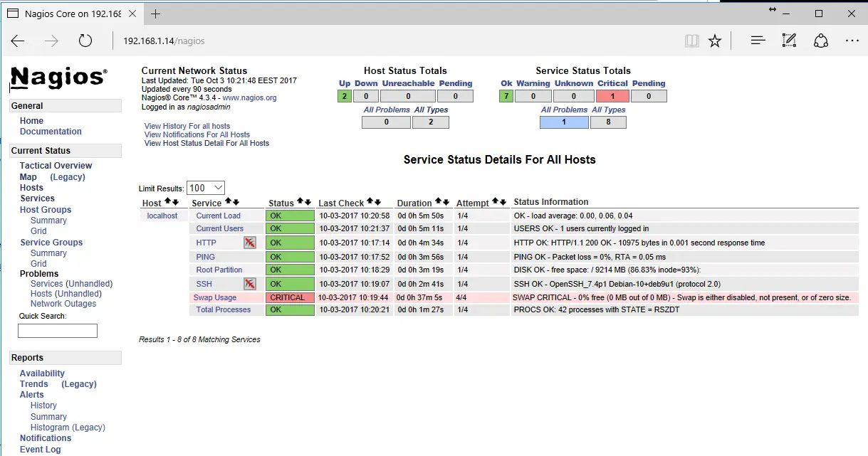
Task: Open the Home link under General
Action: (31, 121)
